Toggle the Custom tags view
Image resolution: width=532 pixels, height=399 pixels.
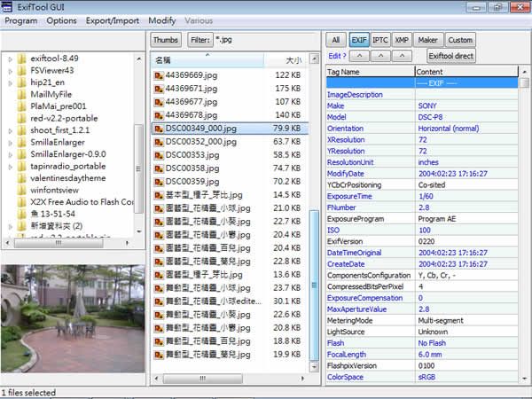click(460, 40)
